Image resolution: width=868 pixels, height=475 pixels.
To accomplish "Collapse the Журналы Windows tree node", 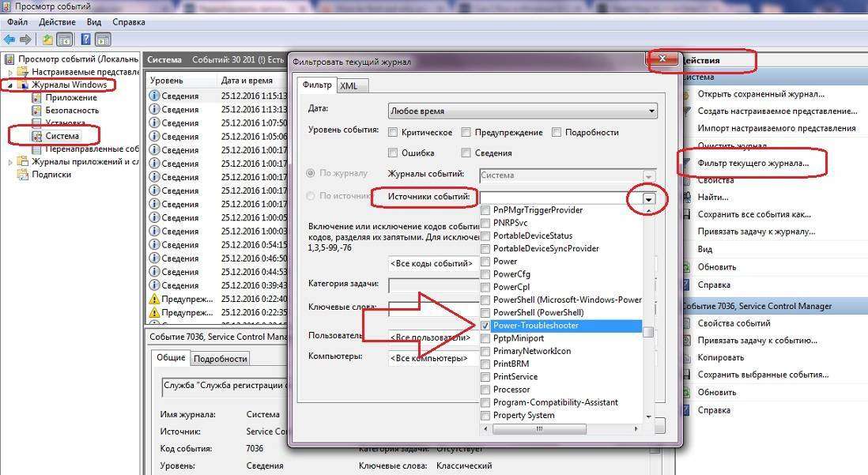I will [10, 85].
